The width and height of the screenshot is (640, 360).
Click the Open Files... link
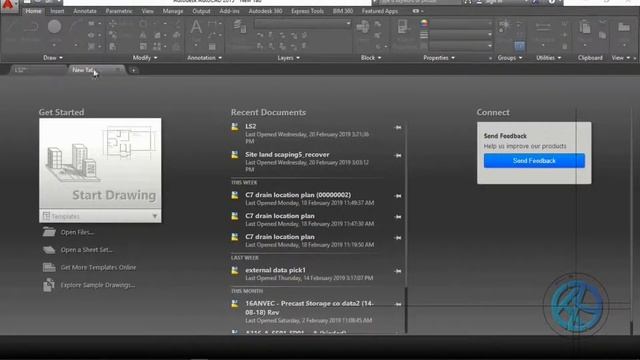pyautogui.click(x=77, y=232)
